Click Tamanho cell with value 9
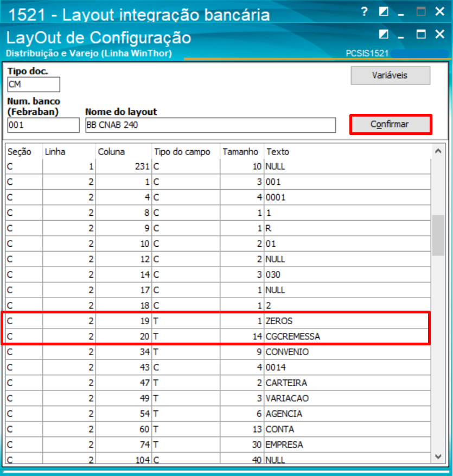453x476 pixels. point(242,352)
